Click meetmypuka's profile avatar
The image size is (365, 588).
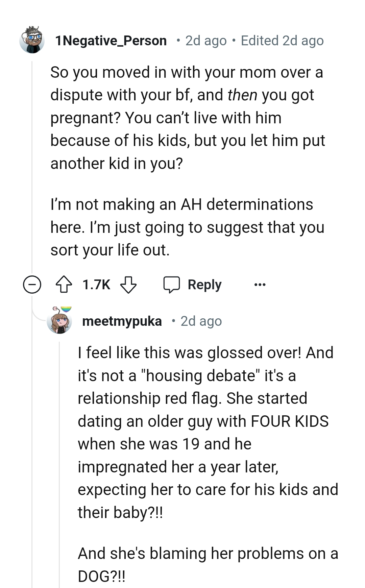tap(60, 322)
